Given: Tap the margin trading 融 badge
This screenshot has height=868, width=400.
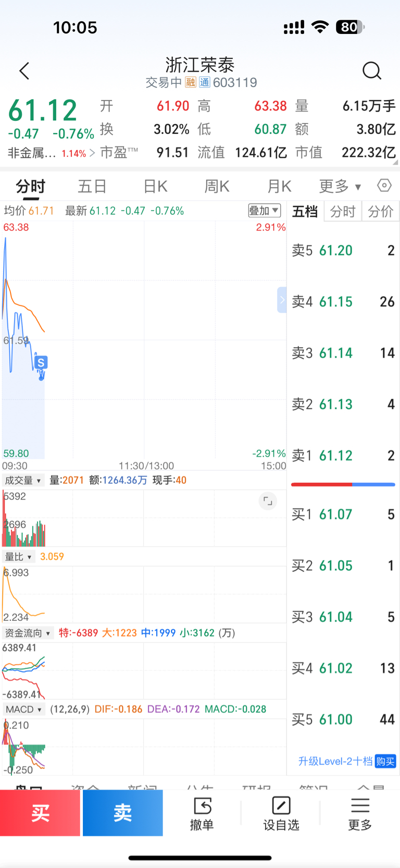Looking at the screenshot, I should [191, 82].
